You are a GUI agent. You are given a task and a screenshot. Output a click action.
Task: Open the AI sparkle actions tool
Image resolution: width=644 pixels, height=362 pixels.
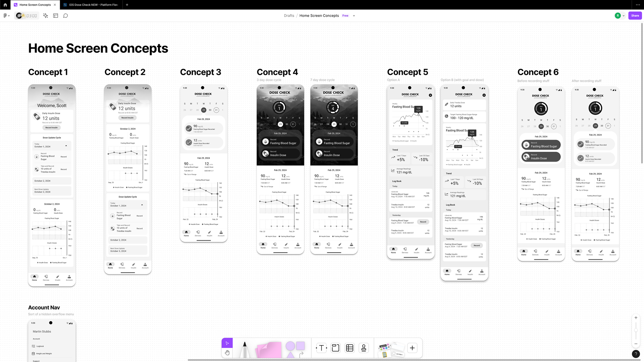46,15
